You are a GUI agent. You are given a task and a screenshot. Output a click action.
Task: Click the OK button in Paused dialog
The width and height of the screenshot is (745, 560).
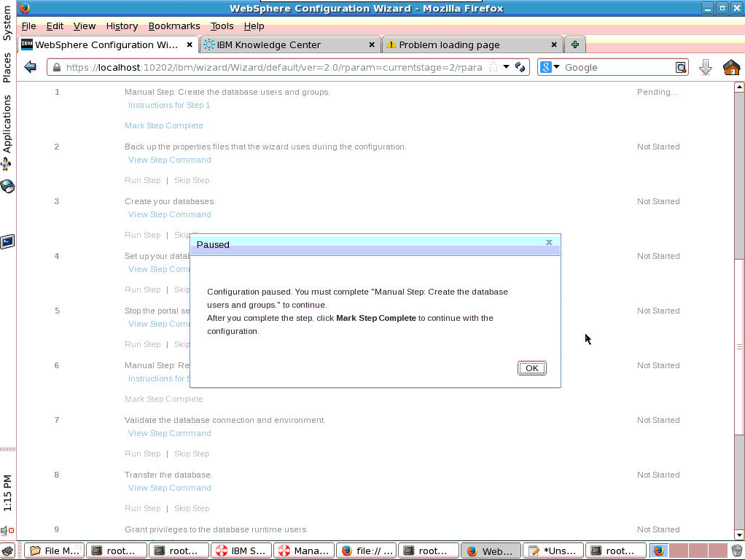(531, 368)
